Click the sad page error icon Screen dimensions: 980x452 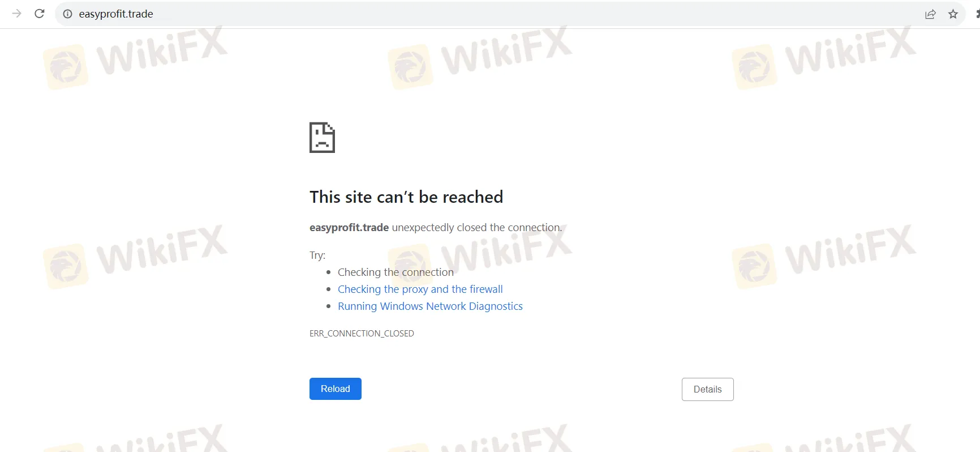tap(322, 138)
